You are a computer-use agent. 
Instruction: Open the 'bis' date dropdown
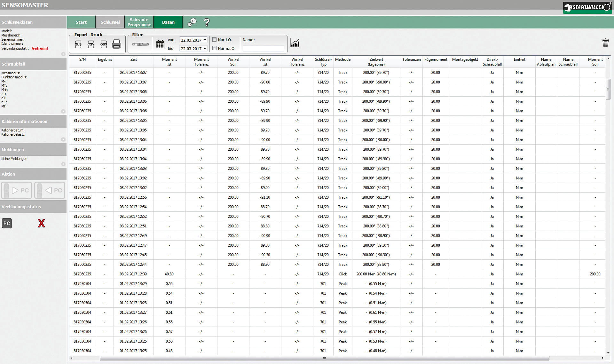click(205, 49)
